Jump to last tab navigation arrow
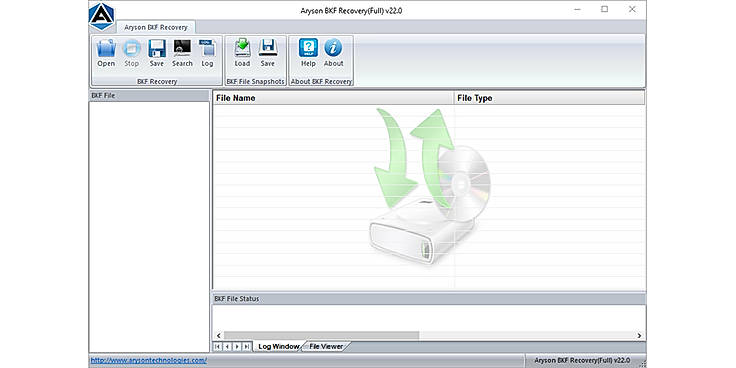736x368 pixels. point(246,346)
